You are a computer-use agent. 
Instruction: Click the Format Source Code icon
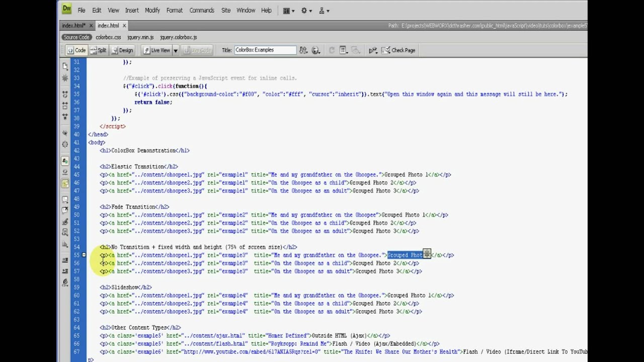click(65, 283)
